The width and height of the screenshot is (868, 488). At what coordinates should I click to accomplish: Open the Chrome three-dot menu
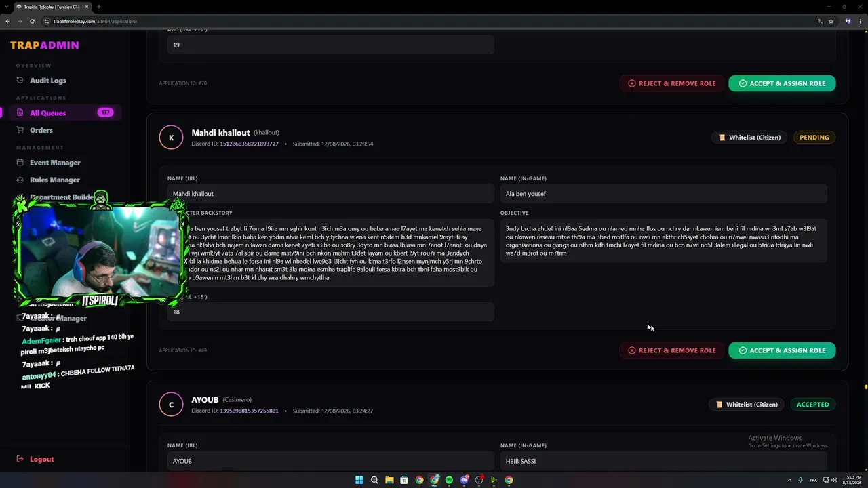click(860, 21)
